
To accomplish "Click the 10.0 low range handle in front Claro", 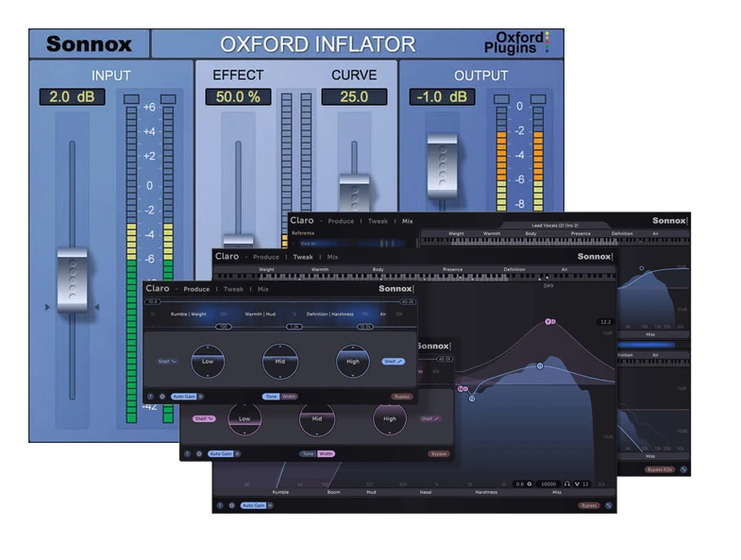I will pos(153,301).
